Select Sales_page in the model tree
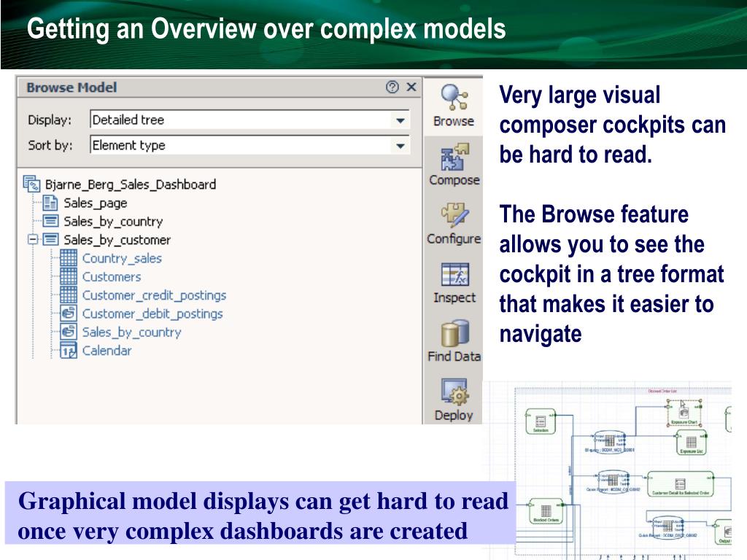 click(95, 203)
